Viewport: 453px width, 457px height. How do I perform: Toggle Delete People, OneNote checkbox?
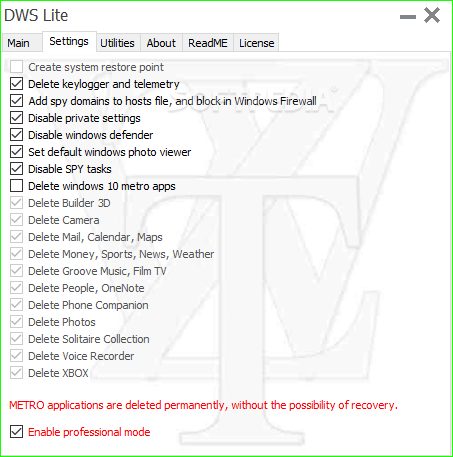pyautogui.click(x=16, y=288)
